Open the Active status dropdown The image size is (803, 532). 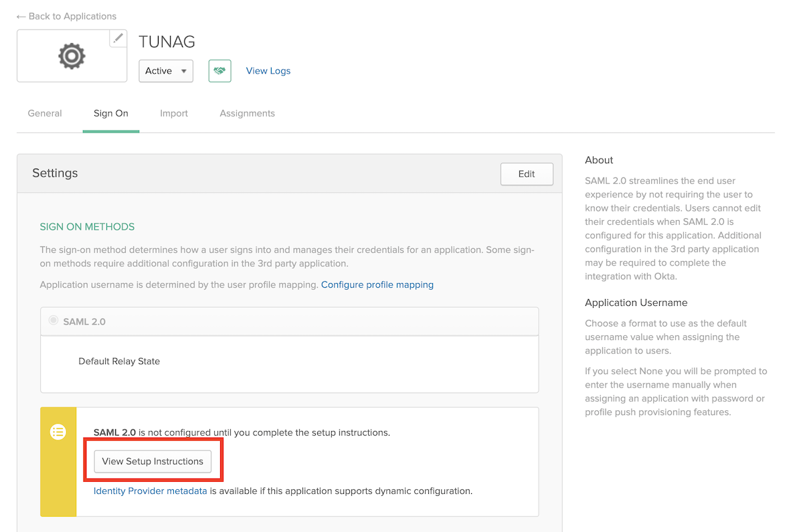pos(166,71)
